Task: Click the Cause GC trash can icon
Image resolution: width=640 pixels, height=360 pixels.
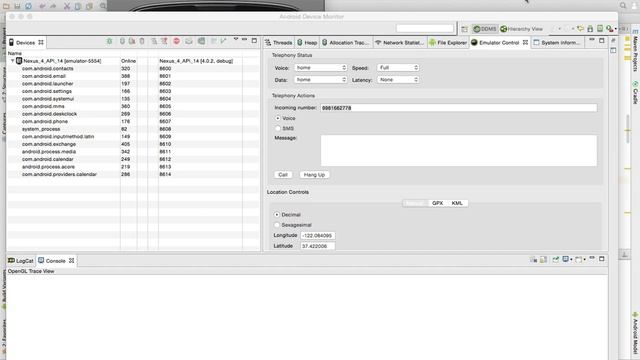Action: (142, 41)
